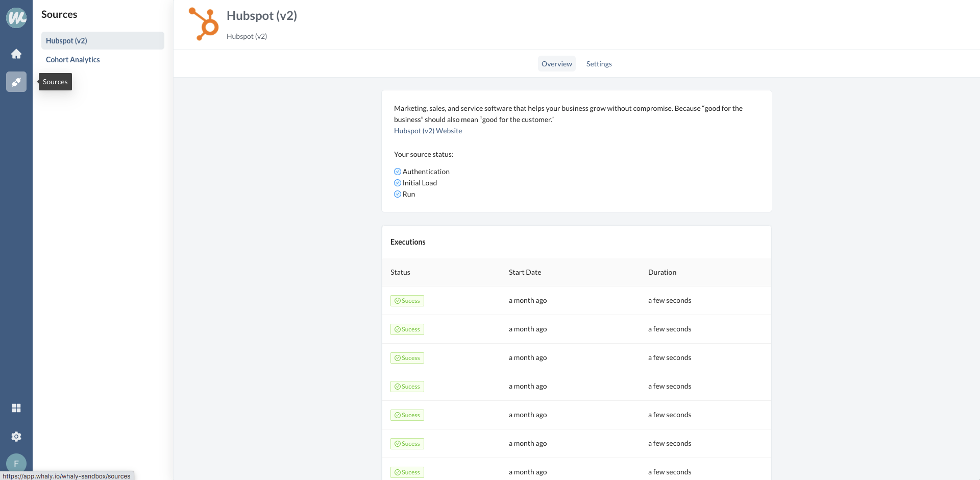Click the first Sucess execution badge
980x480 pixels.
pos(407,301)
